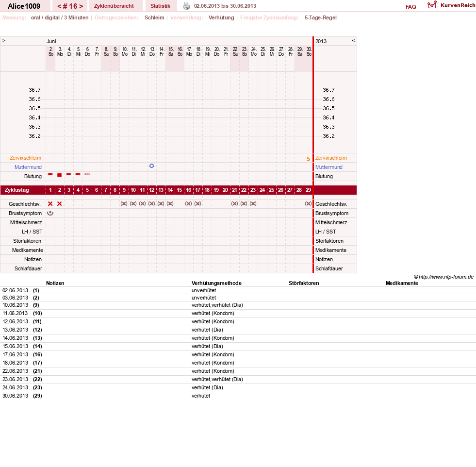476x467 pixels.
Task: Click protected intercourse symbol on day 17
Action: click(197, 203)
